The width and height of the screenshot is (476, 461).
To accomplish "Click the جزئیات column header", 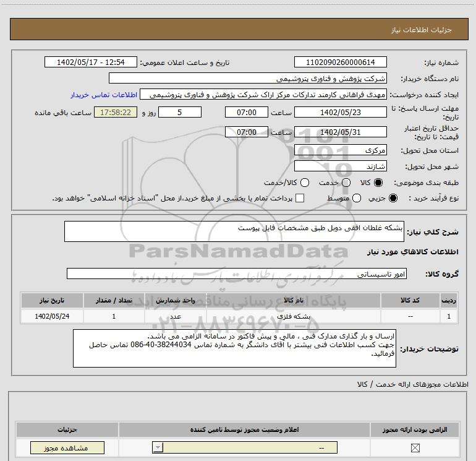I will click(x=67, y=429).
